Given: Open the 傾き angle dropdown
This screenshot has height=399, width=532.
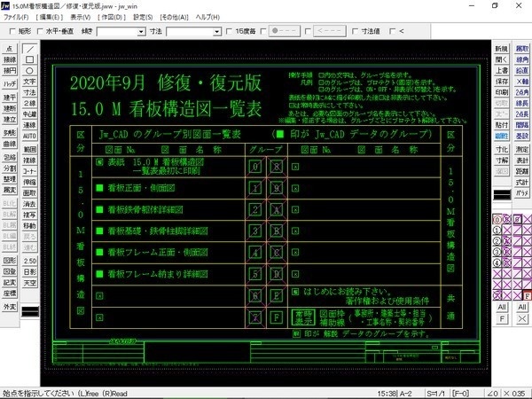Looking at the screenshot, I should [x=142, y=32].
